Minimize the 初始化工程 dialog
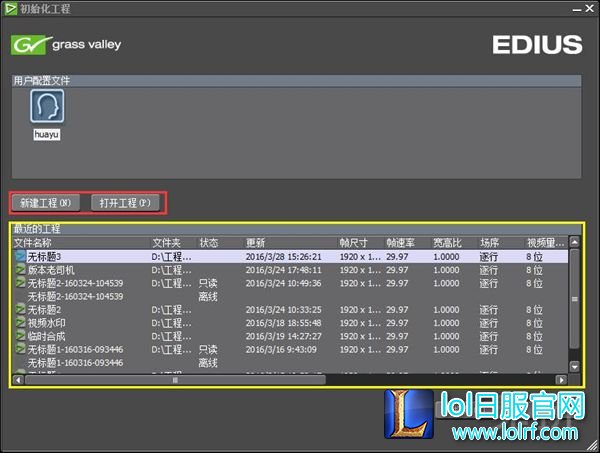Screen dimensions: 600x453 tap(577, 9)
